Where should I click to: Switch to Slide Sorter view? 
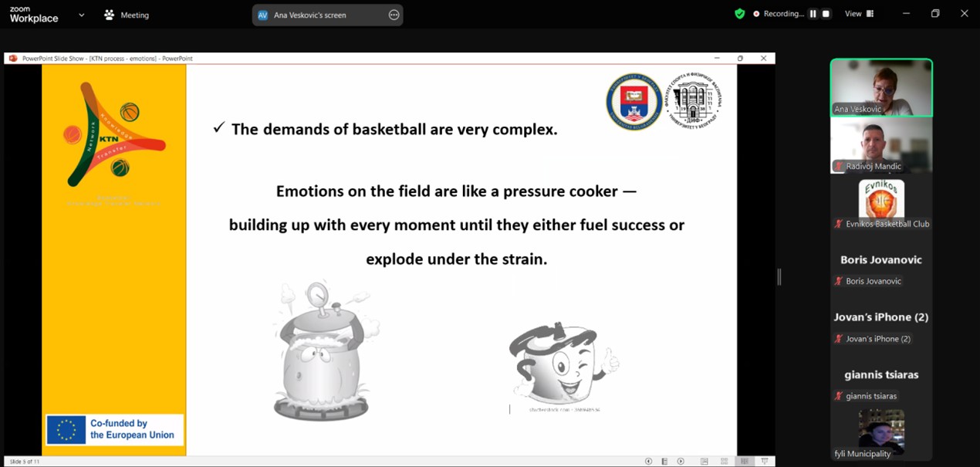pyautogui.click(x=724, y=462)
